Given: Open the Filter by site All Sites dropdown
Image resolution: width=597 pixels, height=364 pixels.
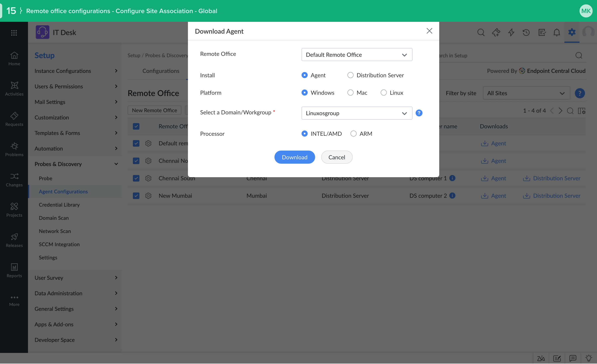Looking at the screenshot, I should pos(526,93).
